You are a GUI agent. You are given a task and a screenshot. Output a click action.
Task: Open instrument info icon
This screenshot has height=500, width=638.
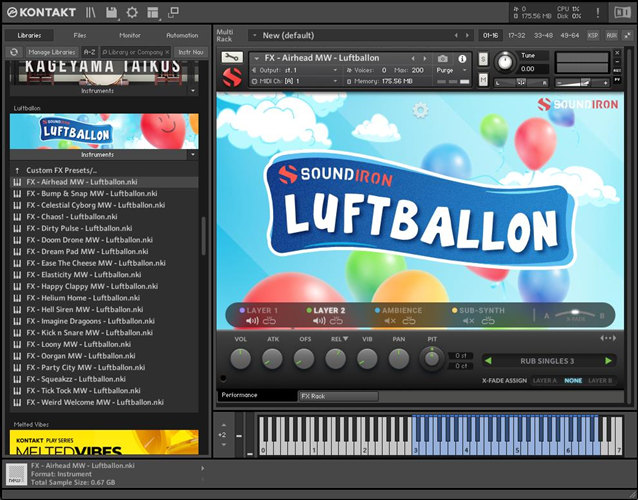point(462,59)
